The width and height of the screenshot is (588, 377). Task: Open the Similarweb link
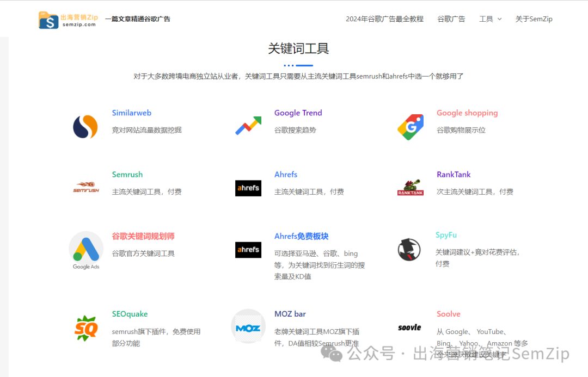click(132, 113)
